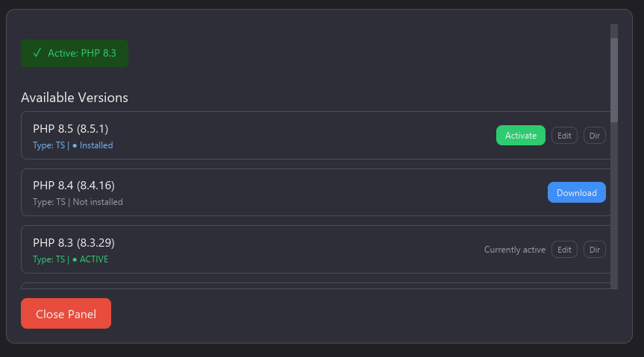The width and height of the screenshot is (644, 357).
Task: Select the PHP 8.3 (8.3.29) title
Action: point(74,243)
